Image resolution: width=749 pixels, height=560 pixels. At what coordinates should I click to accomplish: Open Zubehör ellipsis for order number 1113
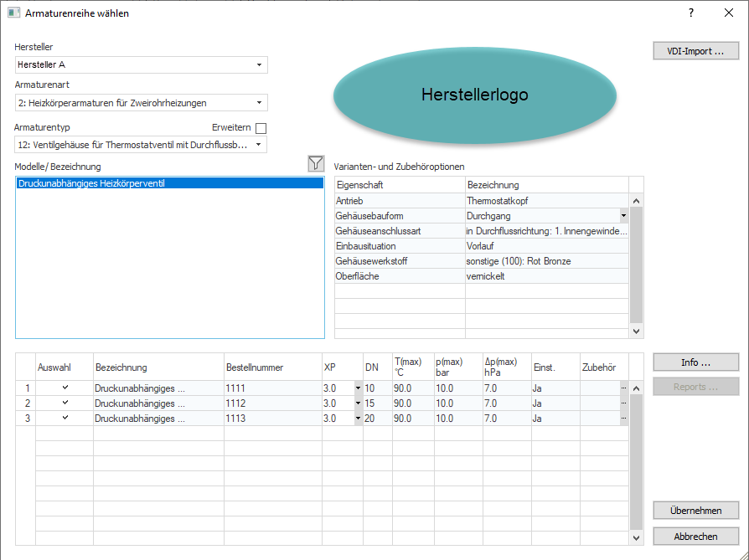[x=623, y=419]
